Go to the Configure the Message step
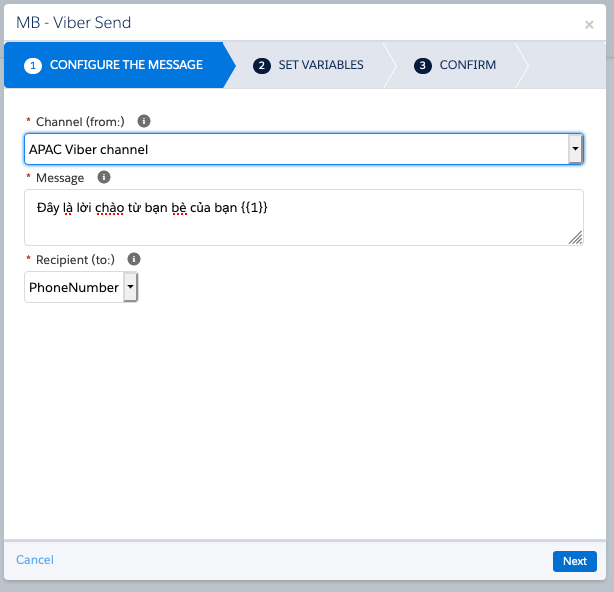This screenshot has width=614, height=592. [126, 65]
